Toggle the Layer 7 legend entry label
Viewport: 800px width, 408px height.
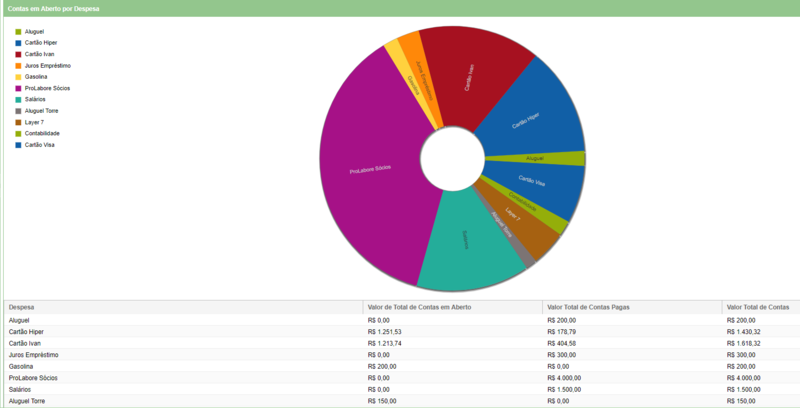(34, 122)
